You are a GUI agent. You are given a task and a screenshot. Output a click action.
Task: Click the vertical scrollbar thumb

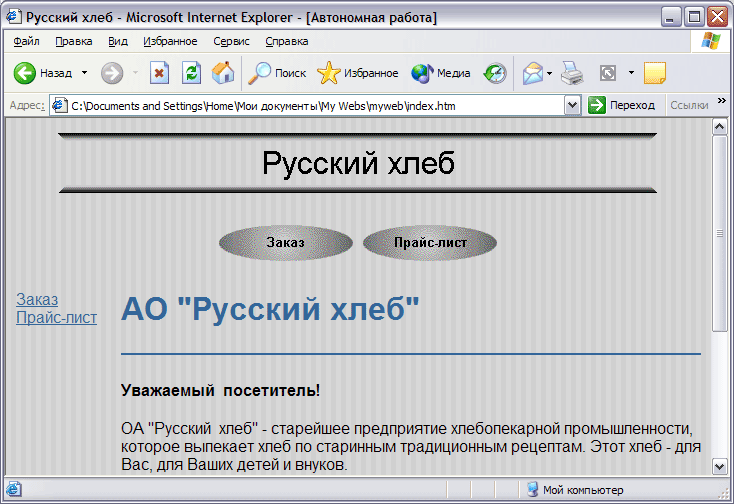(x=719, y=234)
